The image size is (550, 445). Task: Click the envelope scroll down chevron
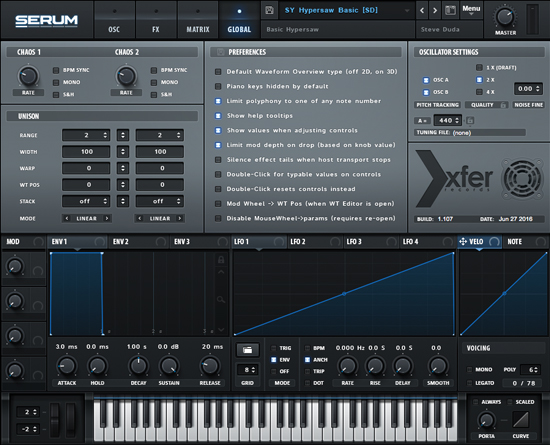221,329
